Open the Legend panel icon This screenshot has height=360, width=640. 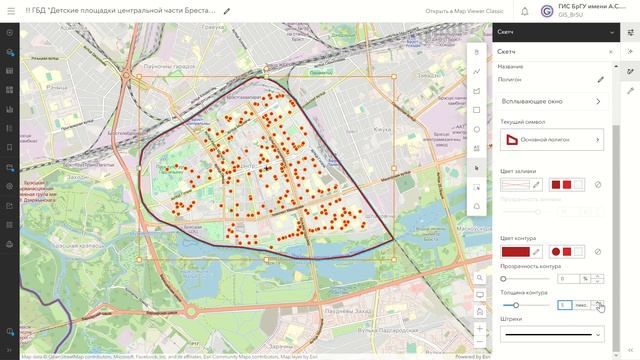[10, 128]
